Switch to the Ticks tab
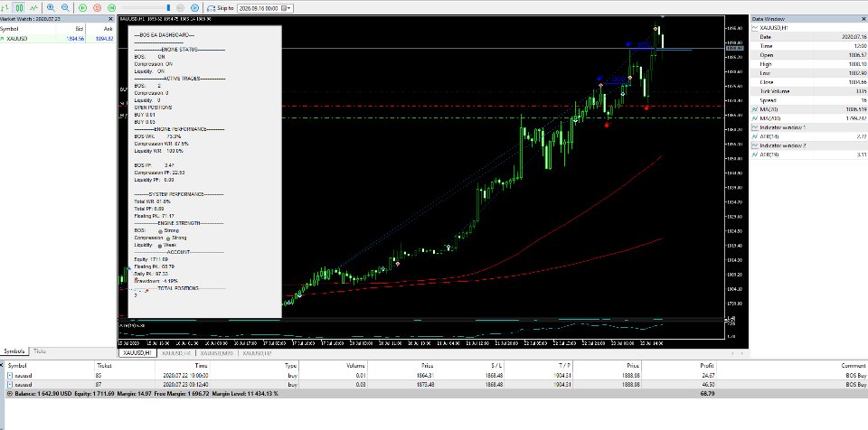868x430 pixels. click(40, 351)
